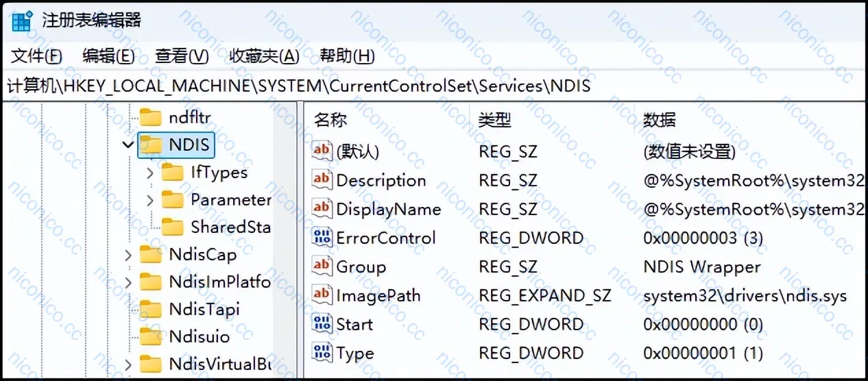Click the registry path address bar

tap(434, 86)
